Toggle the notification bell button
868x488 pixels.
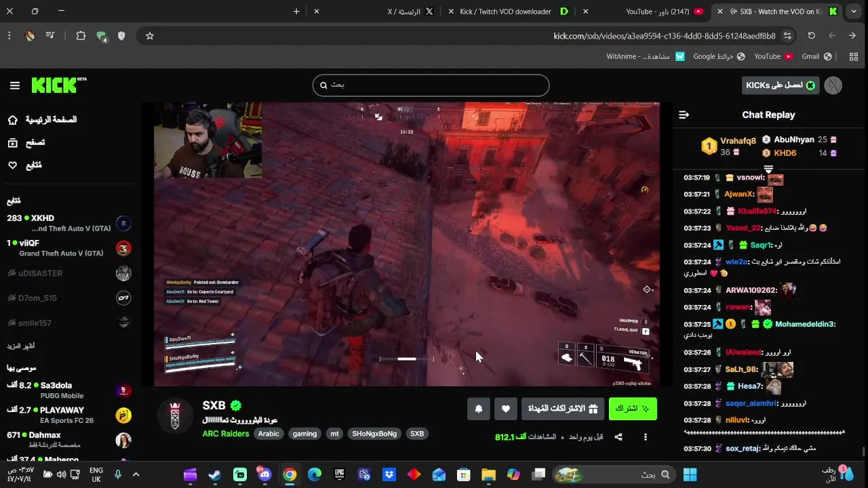(x=479, y=409)
